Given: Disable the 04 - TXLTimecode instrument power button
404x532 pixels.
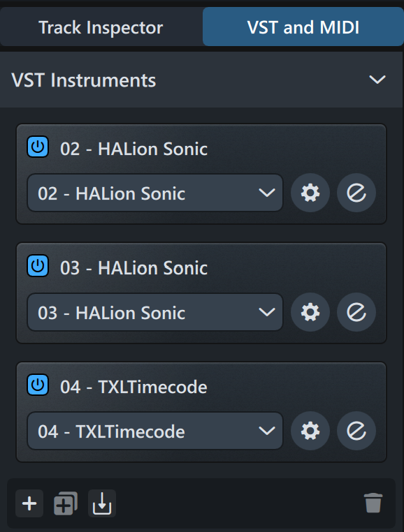Looking at the screenshot, I should point(38,385).
